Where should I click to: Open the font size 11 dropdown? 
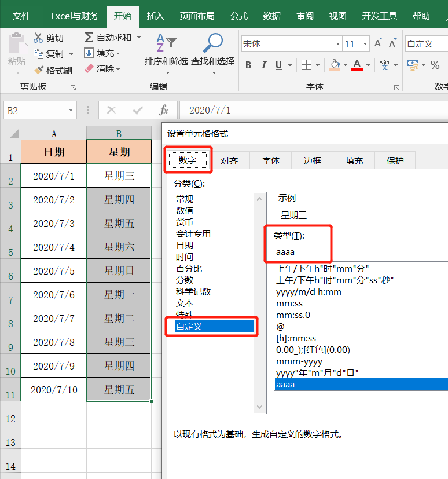point(365,43)
